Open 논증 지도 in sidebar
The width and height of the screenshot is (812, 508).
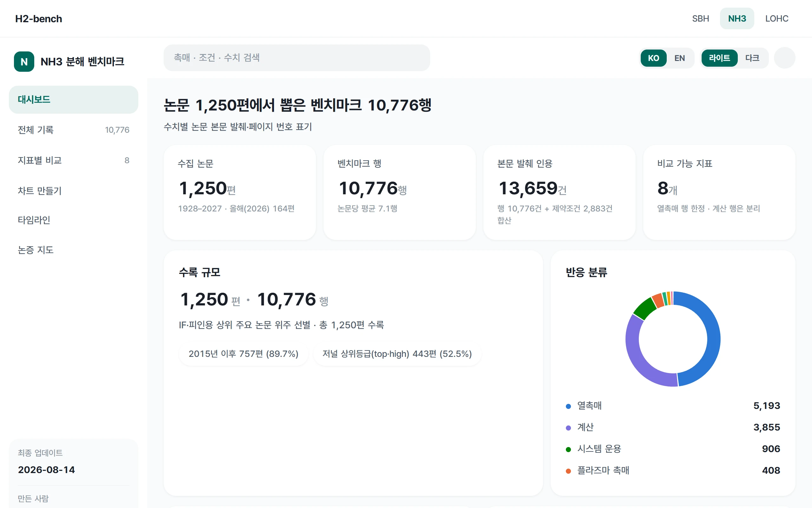coord(74,250)
